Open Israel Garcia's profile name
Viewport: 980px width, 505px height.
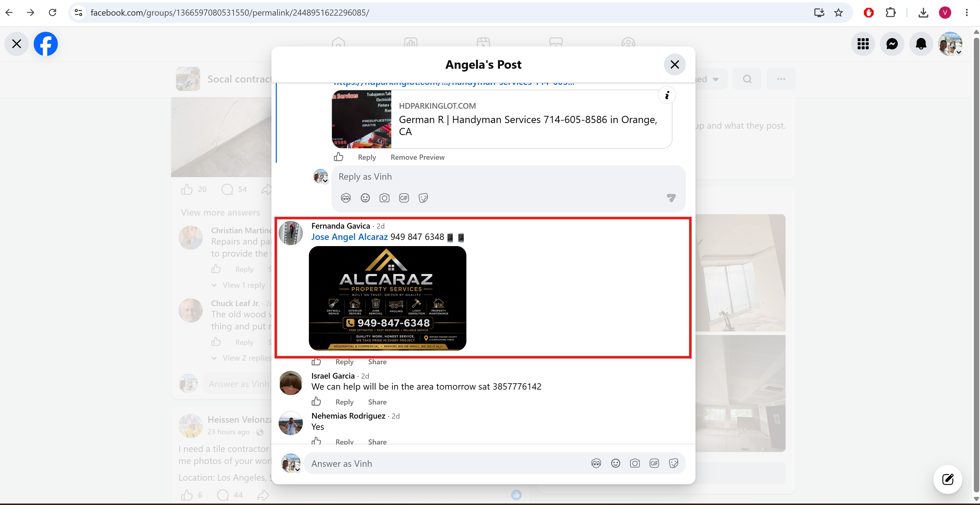click(x=333, y=376)
